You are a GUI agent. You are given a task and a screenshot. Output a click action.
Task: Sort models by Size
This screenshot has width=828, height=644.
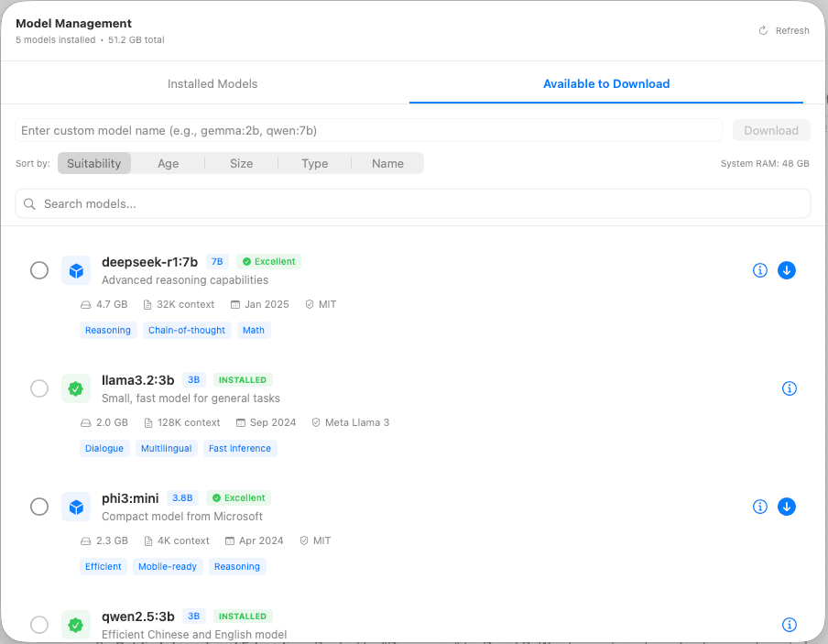(x=241, y=163)
